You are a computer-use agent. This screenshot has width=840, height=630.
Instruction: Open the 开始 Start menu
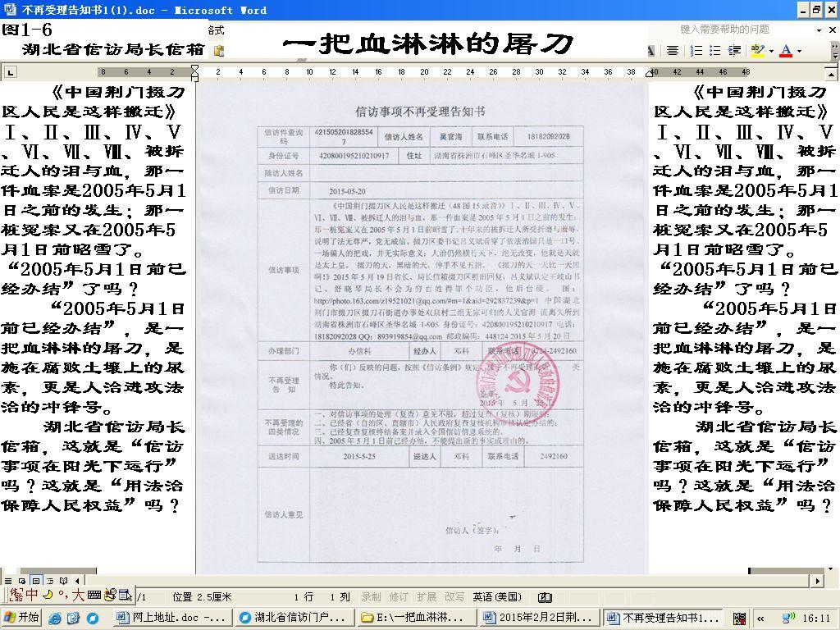tap(21, 618)
